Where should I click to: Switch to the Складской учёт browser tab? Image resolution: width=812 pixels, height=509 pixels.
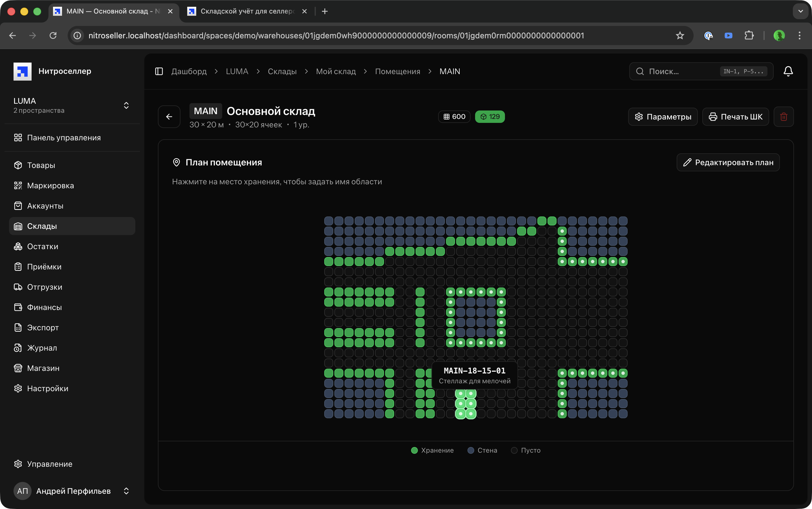247,11
